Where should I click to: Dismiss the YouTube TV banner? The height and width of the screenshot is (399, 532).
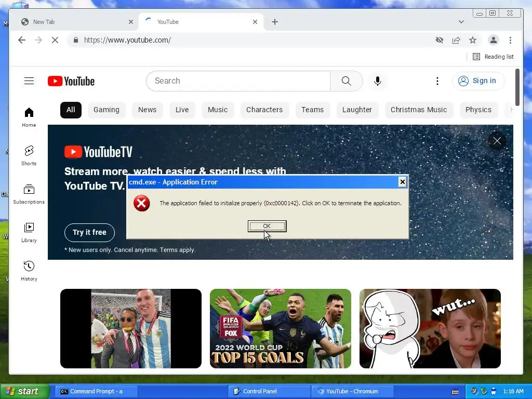click(497, 141)
